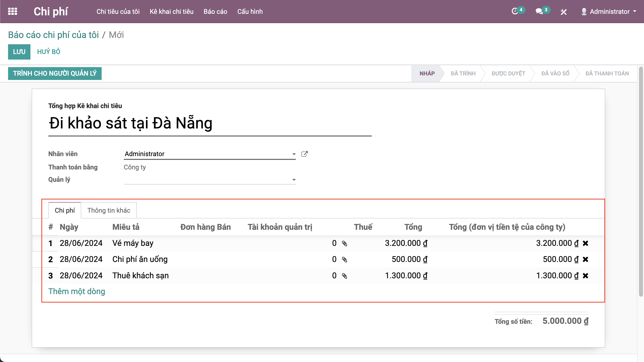The width and height of the screenshot is (644, 362).
Task: Click the LƯU save button
Action: pos(19,52)
